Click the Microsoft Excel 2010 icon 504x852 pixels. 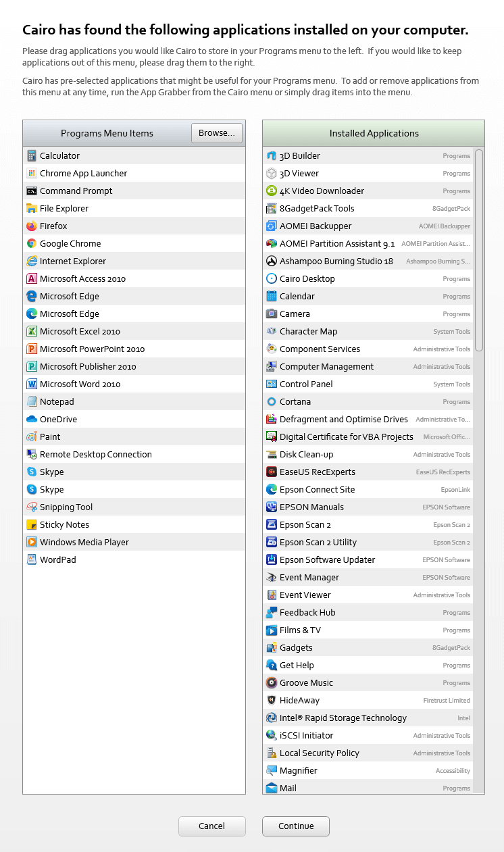coord(31,332)
